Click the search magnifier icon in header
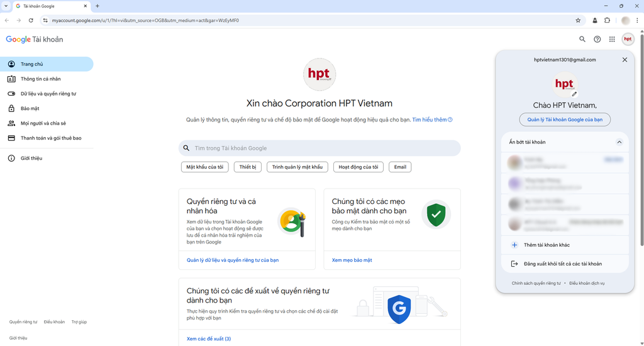The image size is (644, 346). coord(582,39)
